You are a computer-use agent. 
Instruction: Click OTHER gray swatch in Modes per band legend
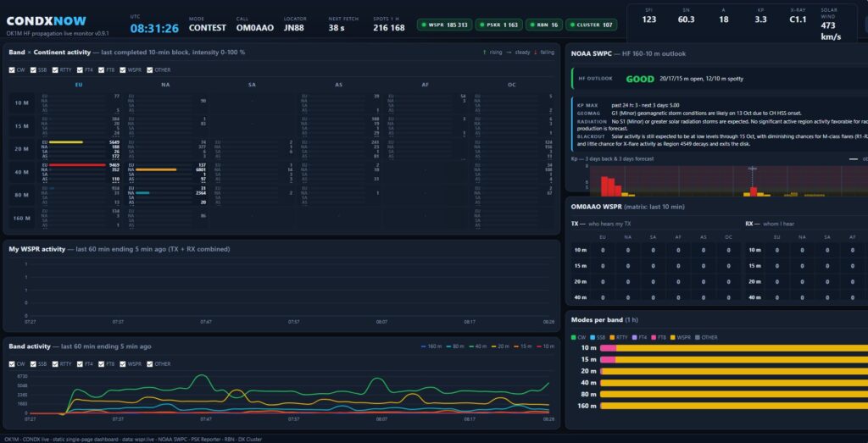pyautogui.click(x=697, y=337)
